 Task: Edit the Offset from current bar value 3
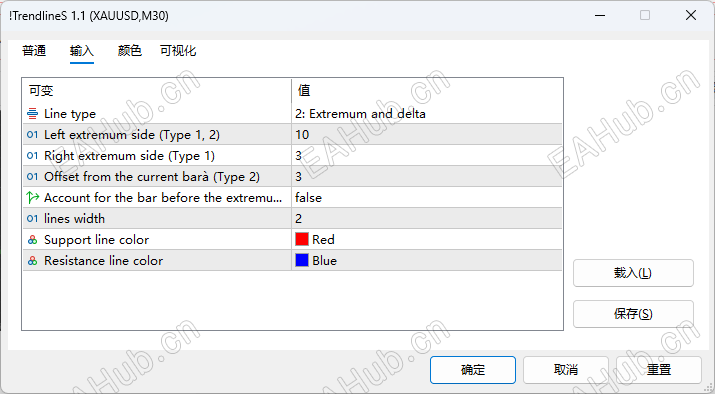coord(427,176)
